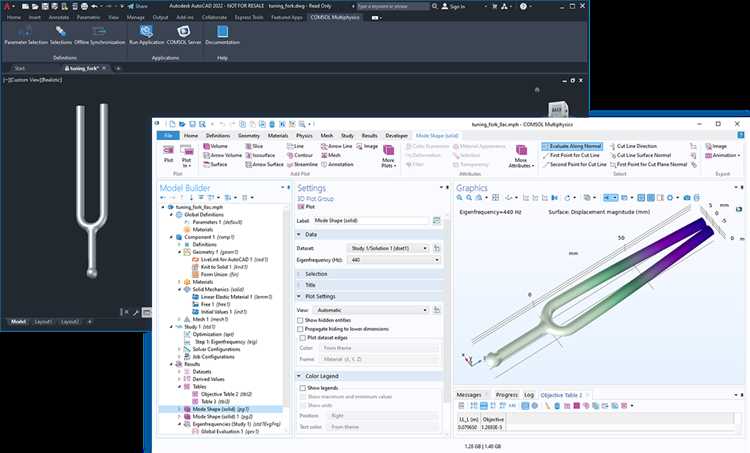Switch to the Physics ribbon tab
Viewport: 750px width, 453px height.
tap(304, 135)
